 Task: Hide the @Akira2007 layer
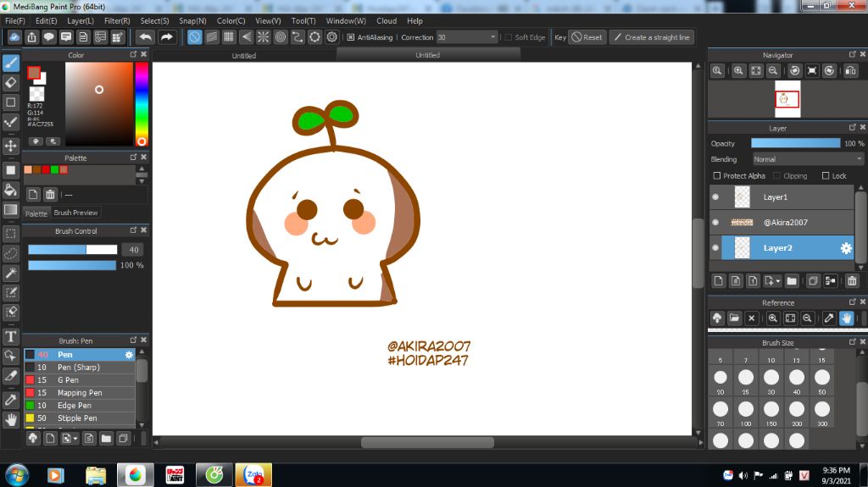(x=715, y=223)
